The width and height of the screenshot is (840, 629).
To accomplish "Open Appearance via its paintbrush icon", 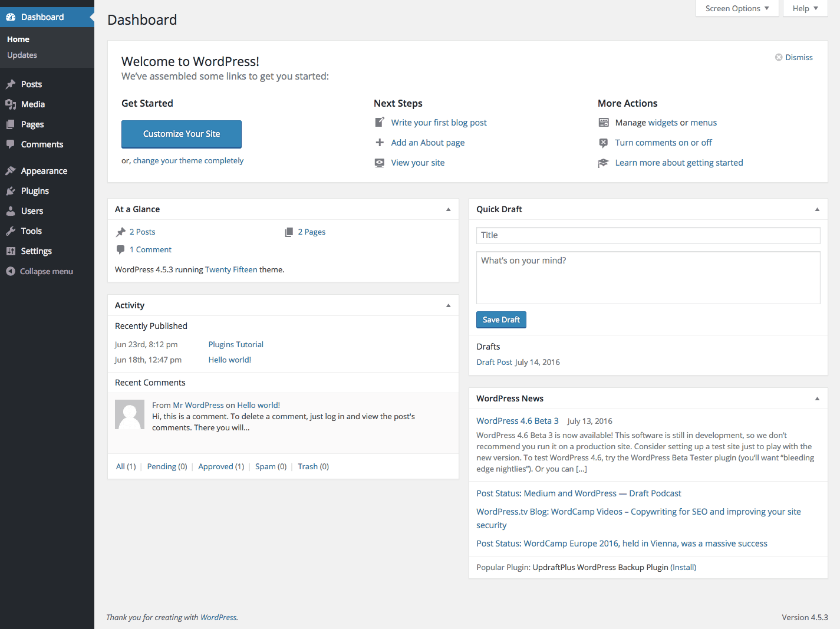I will click(11, 171).
